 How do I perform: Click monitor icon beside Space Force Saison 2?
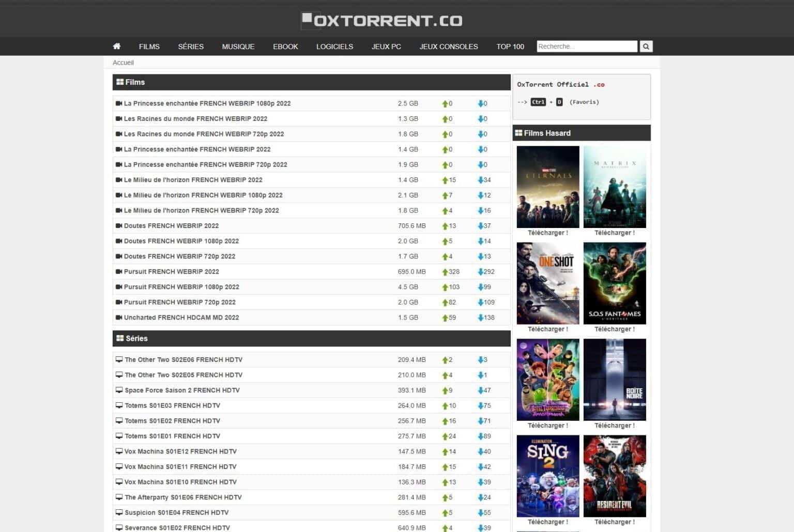(119, 390)
